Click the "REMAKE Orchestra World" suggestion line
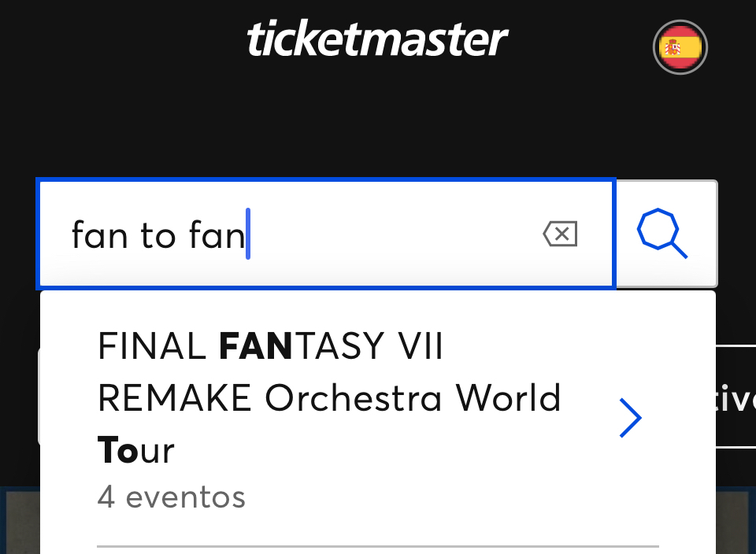The image size is (756, 554). point(328,398)
